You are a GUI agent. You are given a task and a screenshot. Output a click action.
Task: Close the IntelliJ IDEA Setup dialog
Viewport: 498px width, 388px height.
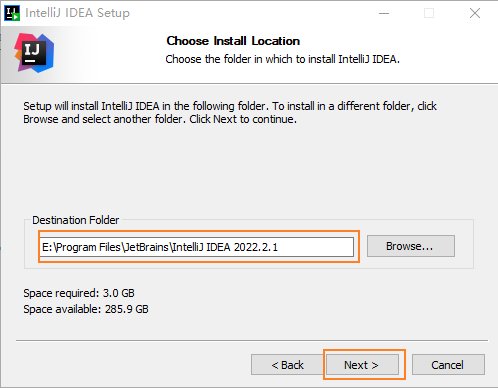(475, 13)
